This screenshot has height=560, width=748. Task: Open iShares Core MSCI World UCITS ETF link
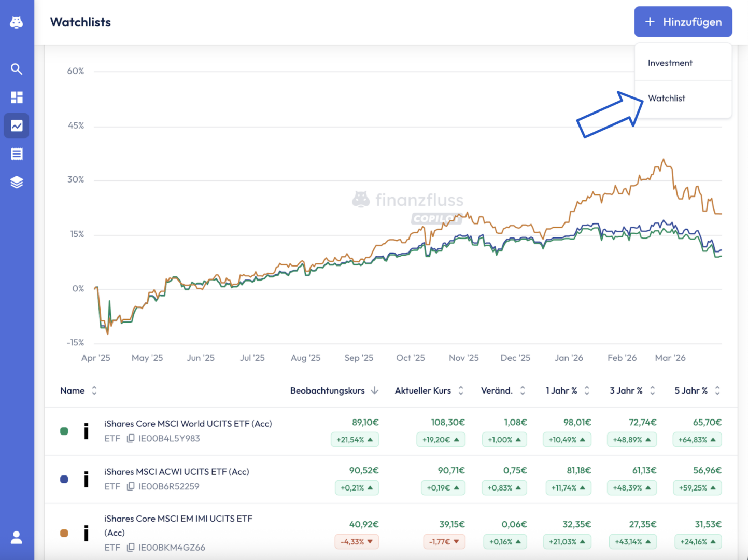click(x=188, y=424)
